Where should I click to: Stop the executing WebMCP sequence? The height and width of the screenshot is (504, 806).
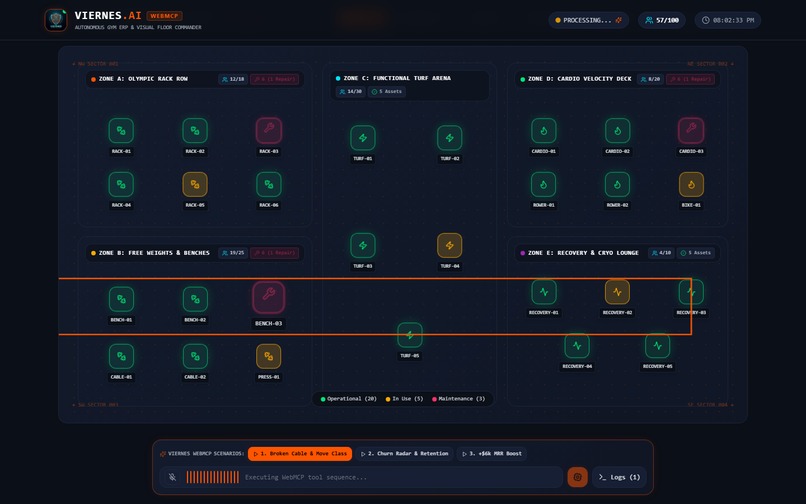pos(577,477)
